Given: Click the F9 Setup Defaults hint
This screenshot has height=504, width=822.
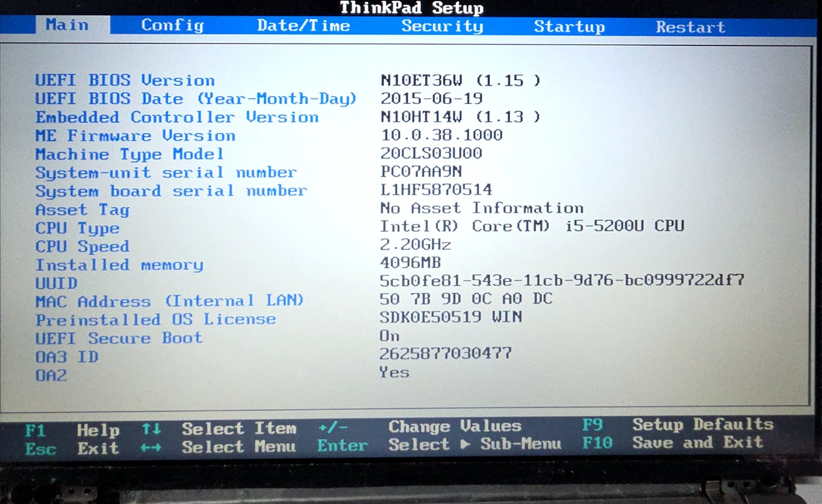Looking at the screenshot, I should click(678, 424).
